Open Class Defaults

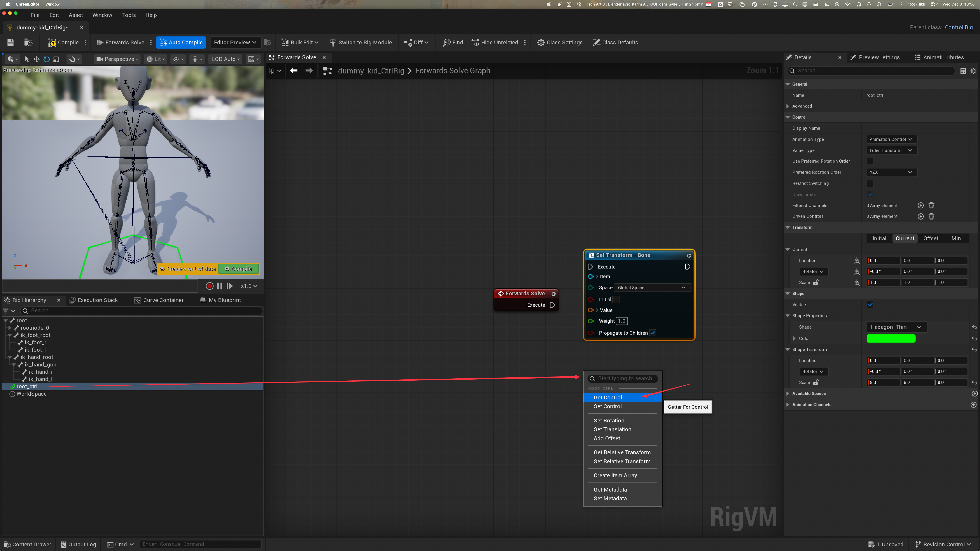[616, 43]
